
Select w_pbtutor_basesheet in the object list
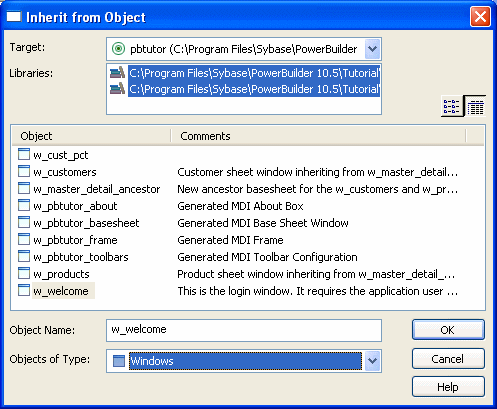click(x=86, y=223)
